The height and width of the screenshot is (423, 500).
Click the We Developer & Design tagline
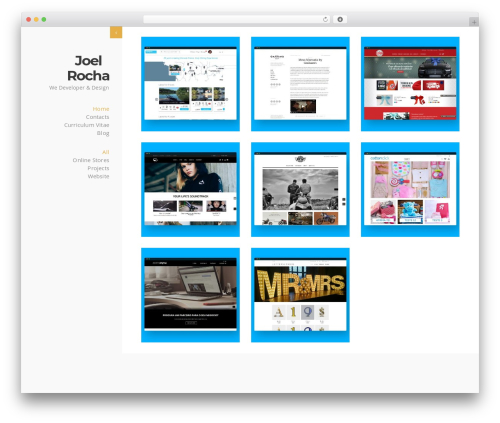pos(79,88)
